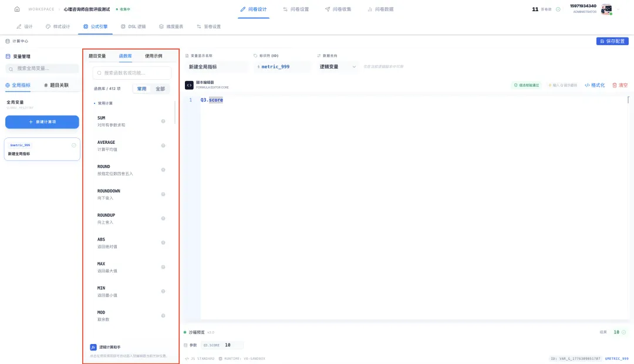This screenshot has height=364, width=634.
Task: Show info for the SUM function
Action: tap(163, 121)
